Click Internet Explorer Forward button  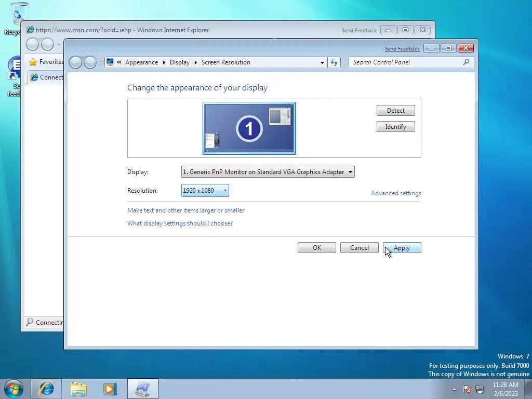click(x=47, y=44)
